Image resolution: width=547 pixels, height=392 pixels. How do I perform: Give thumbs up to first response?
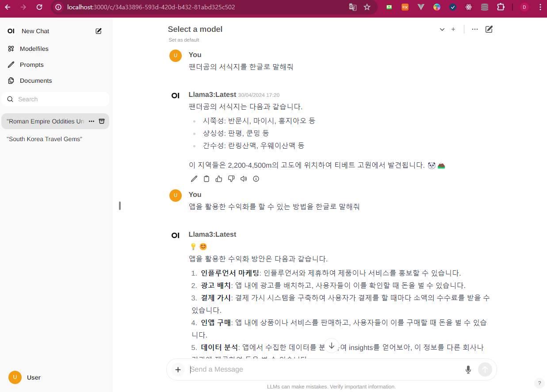coord(219,179)
